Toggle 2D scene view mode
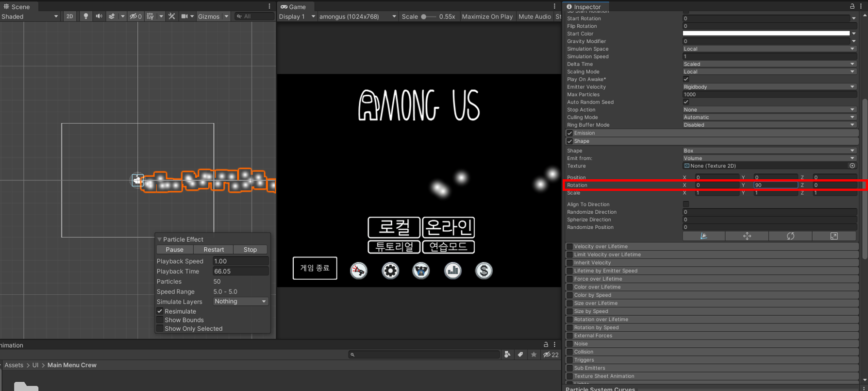 (x=69, y=16)
